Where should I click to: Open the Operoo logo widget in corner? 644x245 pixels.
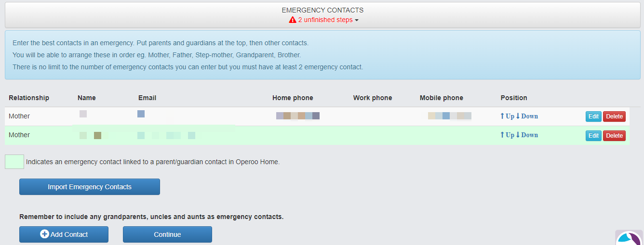(630, 238)
